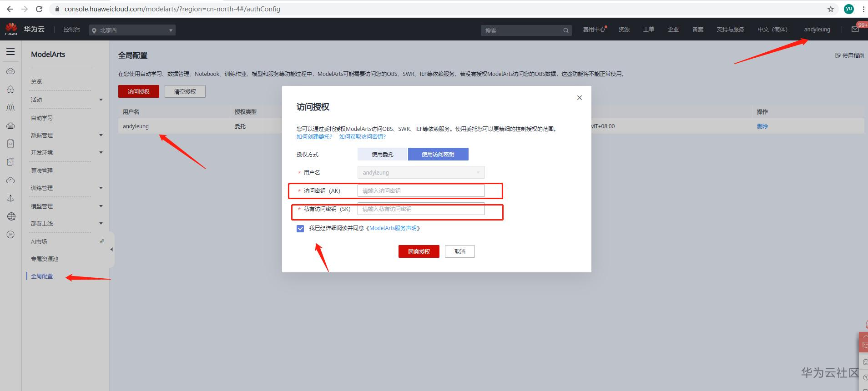The image size is (868, 391).
Task: Open the 北京四 region dropdown
Action: (x=132, y=30)
